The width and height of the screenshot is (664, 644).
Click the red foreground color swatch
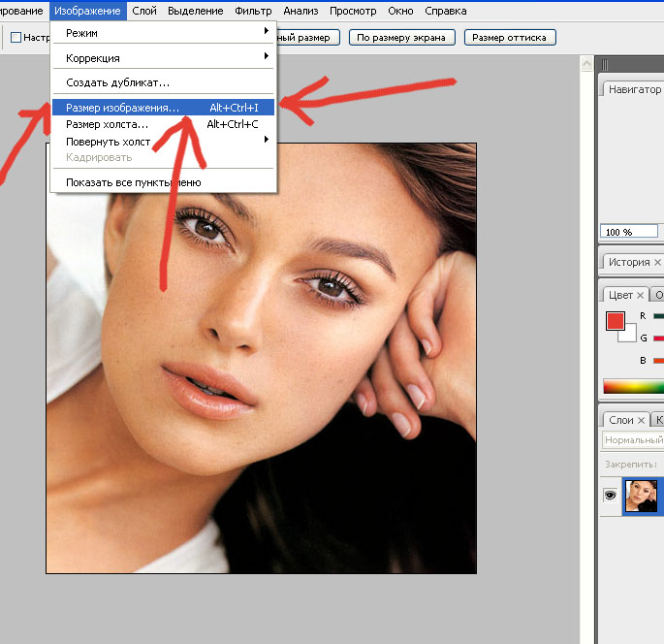tap(615, 321)
